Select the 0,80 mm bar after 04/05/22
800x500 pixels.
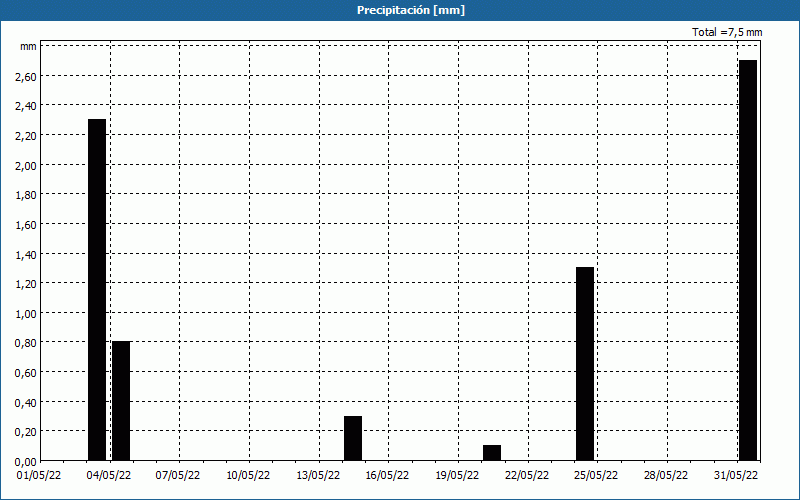click(x=121, y=401)
